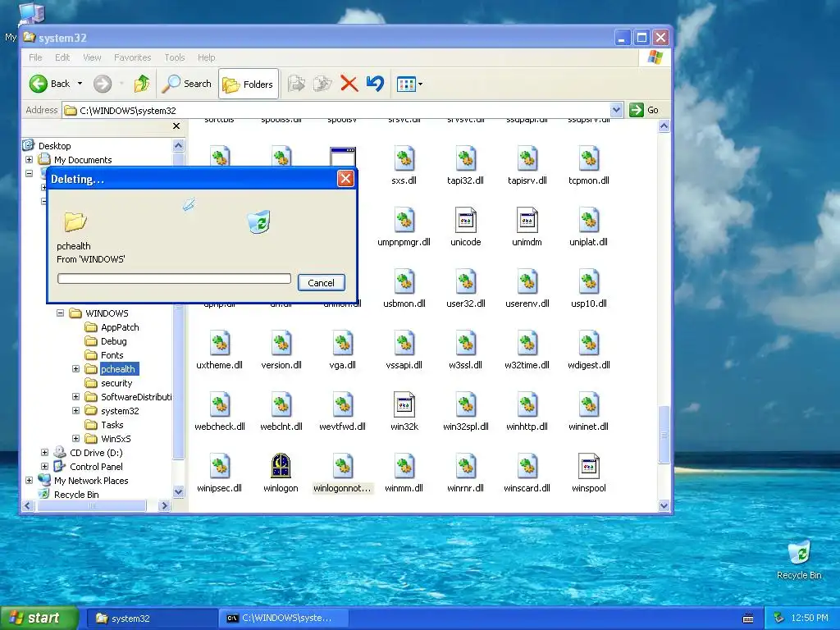The width and height of the screenshot is (840, 630).
Task: Select the vga.dll file icon
Action: [x=342, y=344]
